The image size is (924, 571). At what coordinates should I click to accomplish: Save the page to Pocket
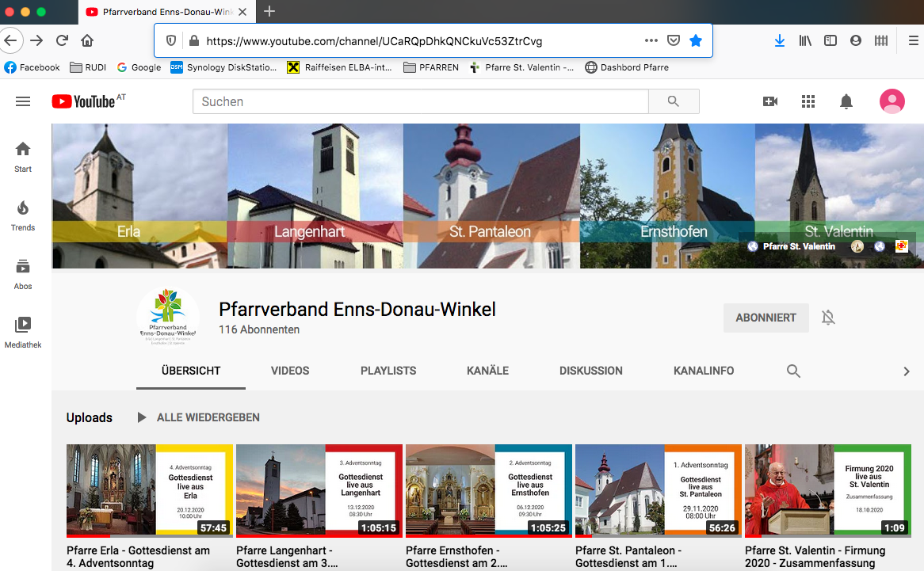coord(674,40)
